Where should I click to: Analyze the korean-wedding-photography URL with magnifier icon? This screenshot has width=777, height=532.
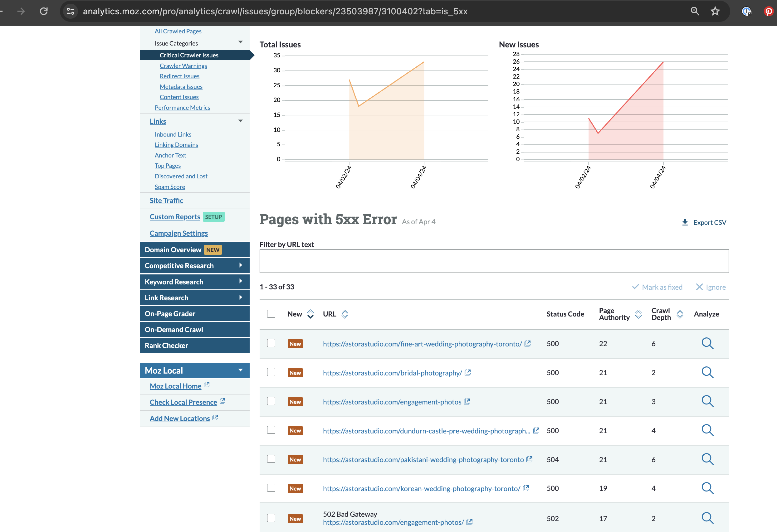(x=707, y=488)
